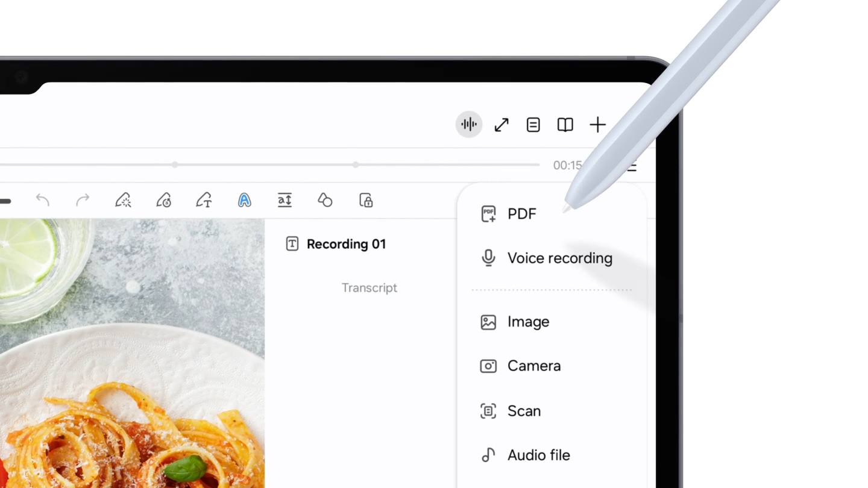This screenshot has width=868, height=488.
Task: Expand note to full screen arrows icon
Action: 502,125
